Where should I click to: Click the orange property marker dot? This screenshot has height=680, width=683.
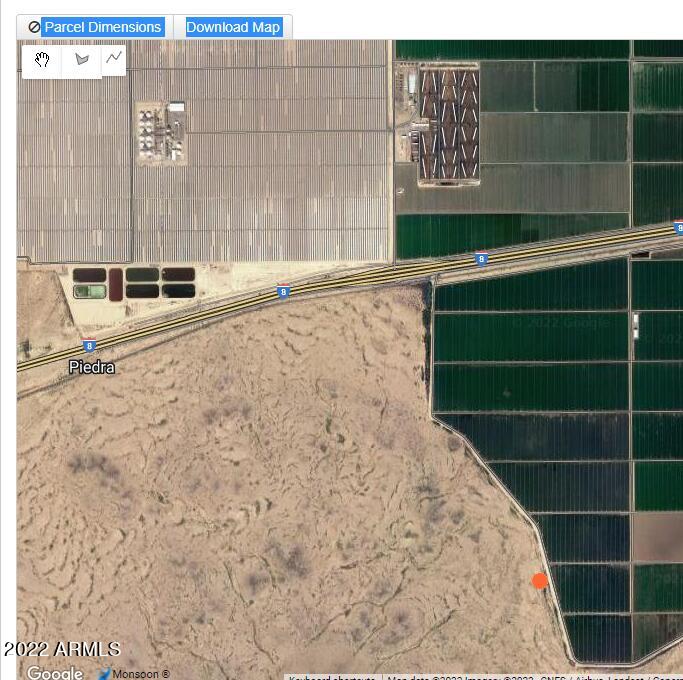click(x=540, y=581)
